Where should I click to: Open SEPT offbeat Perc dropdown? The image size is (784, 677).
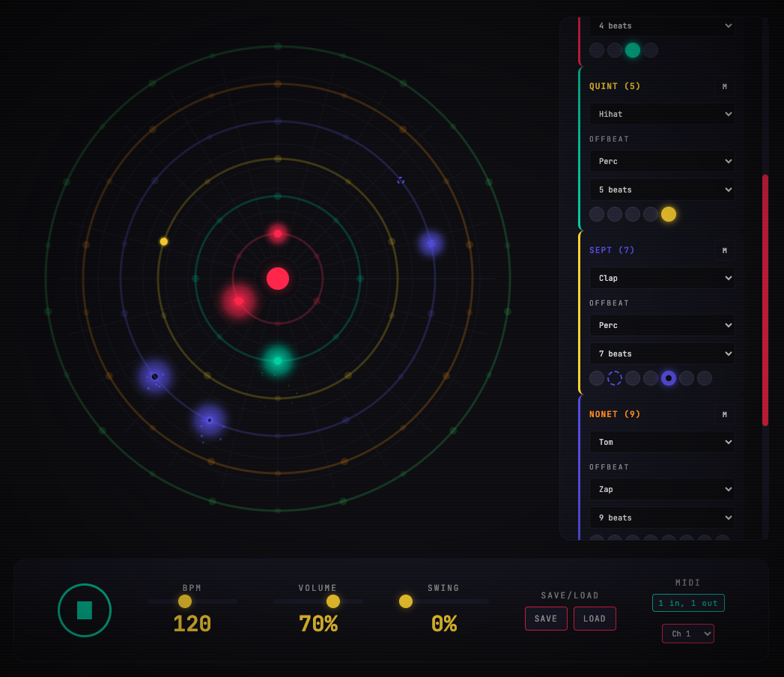click(662, 325)
